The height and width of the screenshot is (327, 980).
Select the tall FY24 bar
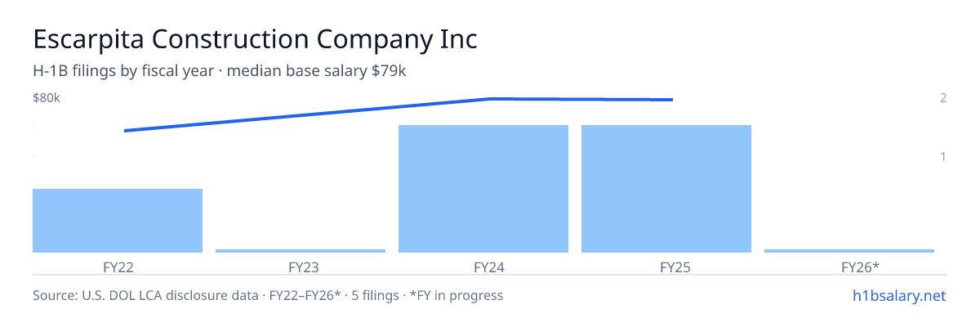coord(483,189)
